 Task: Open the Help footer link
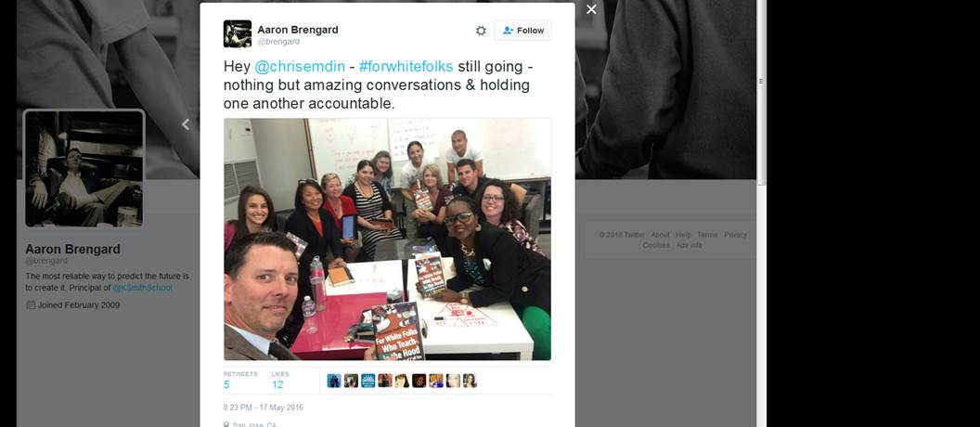[683, 235]
